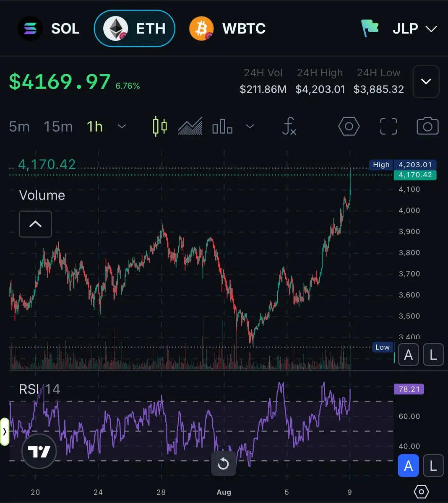
Task: Expand the 24H stats panel chevron
Action: click(426, 81)
